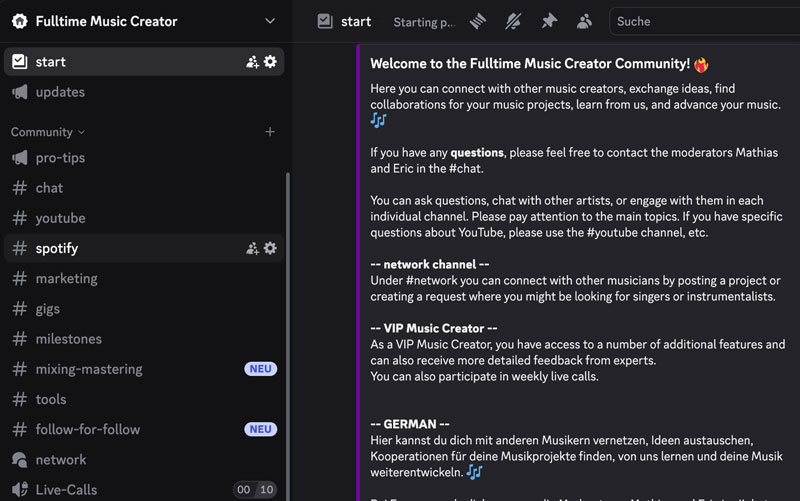Image resolution: width=800 pixels, height=501 pixels.
Task: Click the Suche search field
Action: [700, 21]
